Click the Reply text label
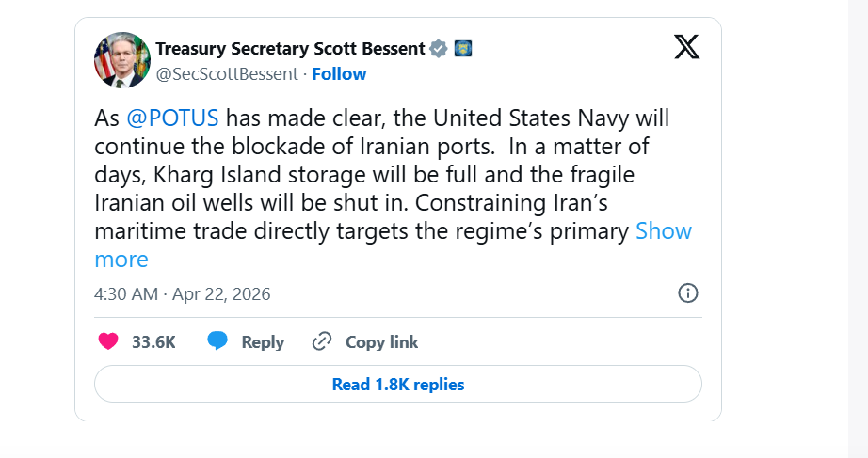The height and width of the screenshot is (458, 868). (x=263, y=342)
